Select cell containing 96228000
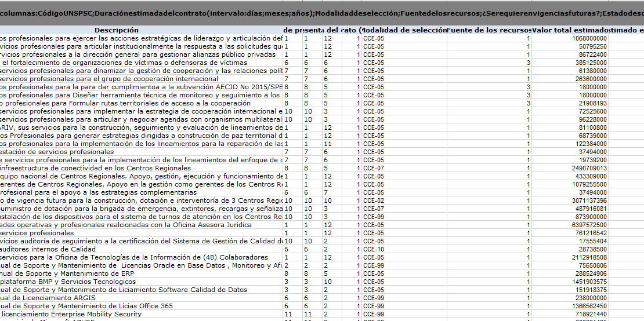The width and height of the screenshot is (644, 321). 570,119
